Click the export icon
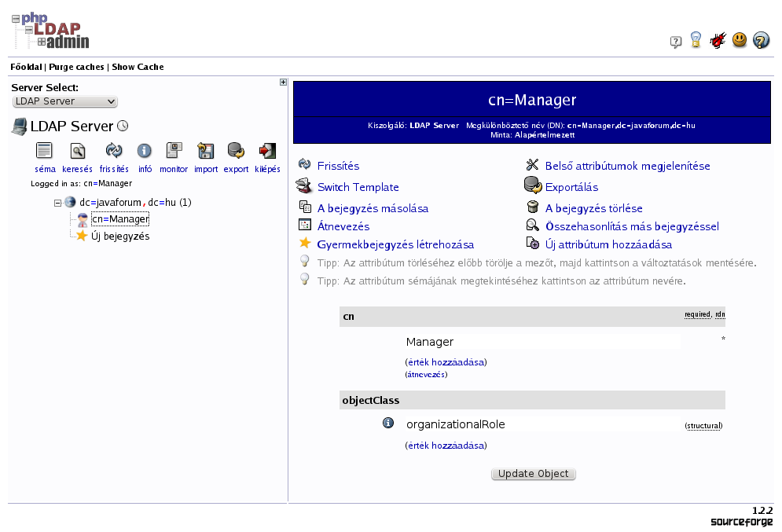This screenshot has height=532, width=782. 236,151
